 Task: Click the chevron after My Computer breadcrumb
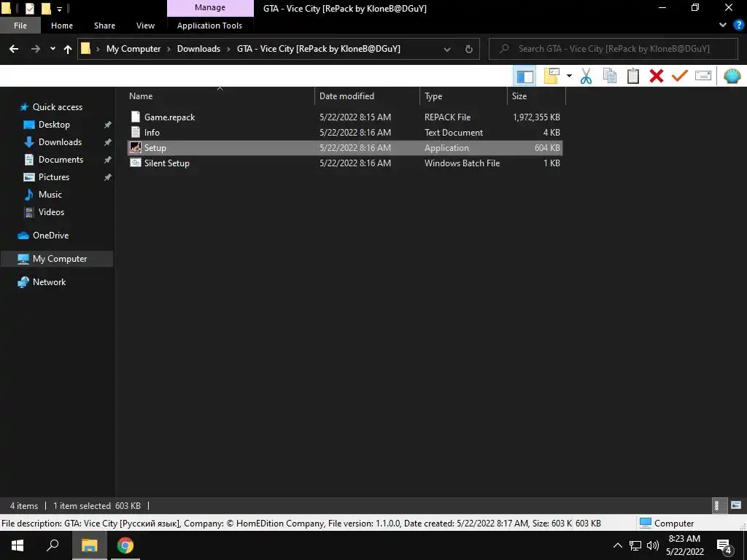169,49
